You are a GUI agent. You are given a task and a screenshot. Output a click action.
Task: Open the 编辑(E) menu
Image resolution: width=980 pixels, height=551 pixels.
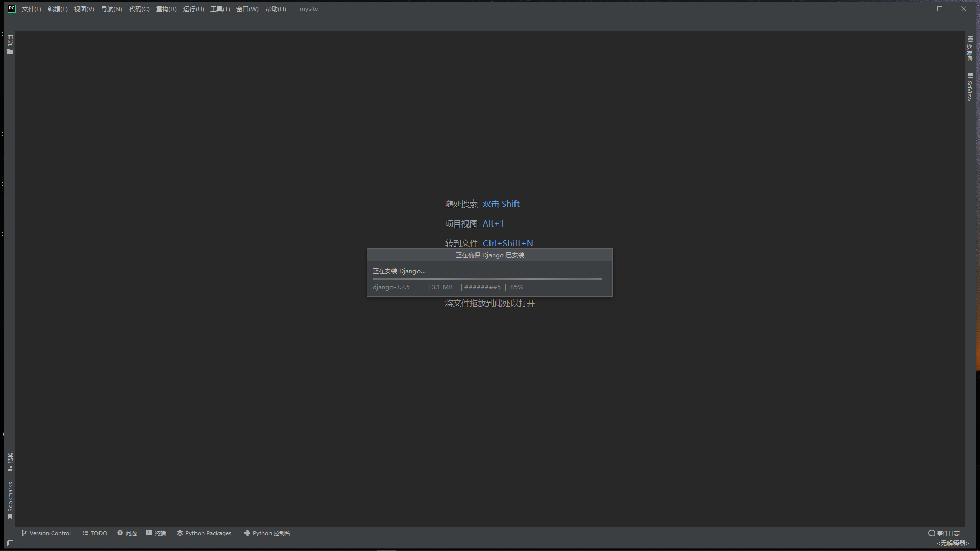coord(58,9)
